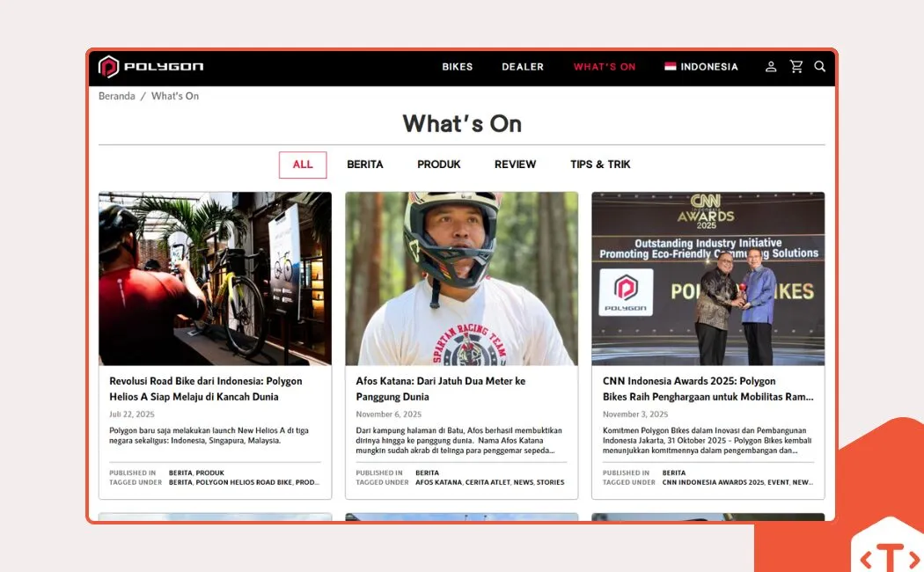Click the CNN Awards article thumbnail image
Viewport: 924px width, 572px height.
(707, 277)
